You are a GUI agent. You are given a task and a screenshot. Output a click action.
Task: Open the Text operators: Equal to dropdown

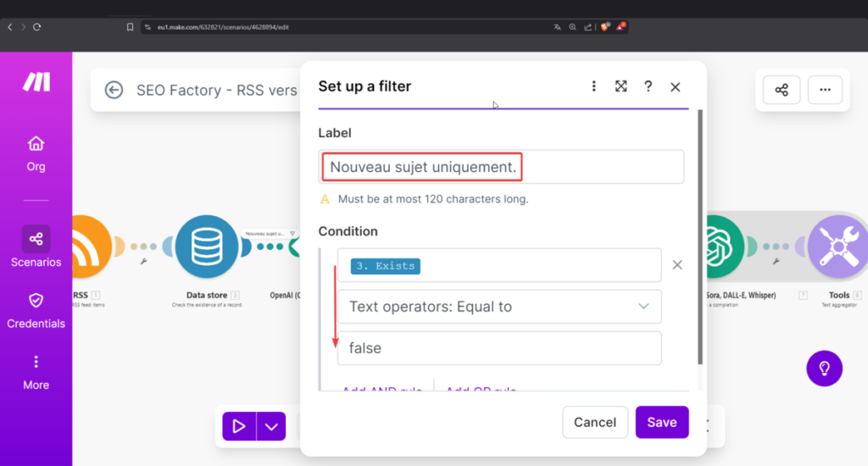click(499, 307)
